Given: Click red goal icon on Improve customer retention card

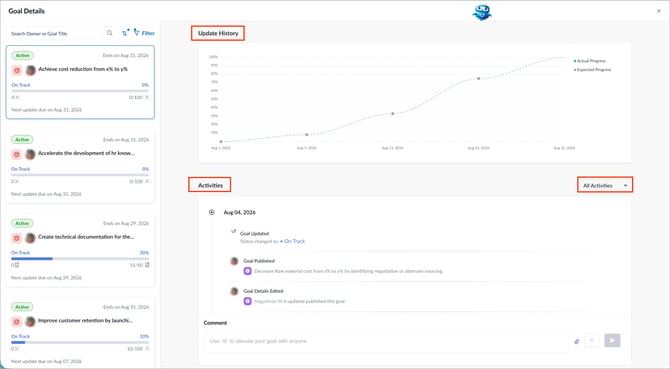Looking at the screenshot, I should (17, 322).
